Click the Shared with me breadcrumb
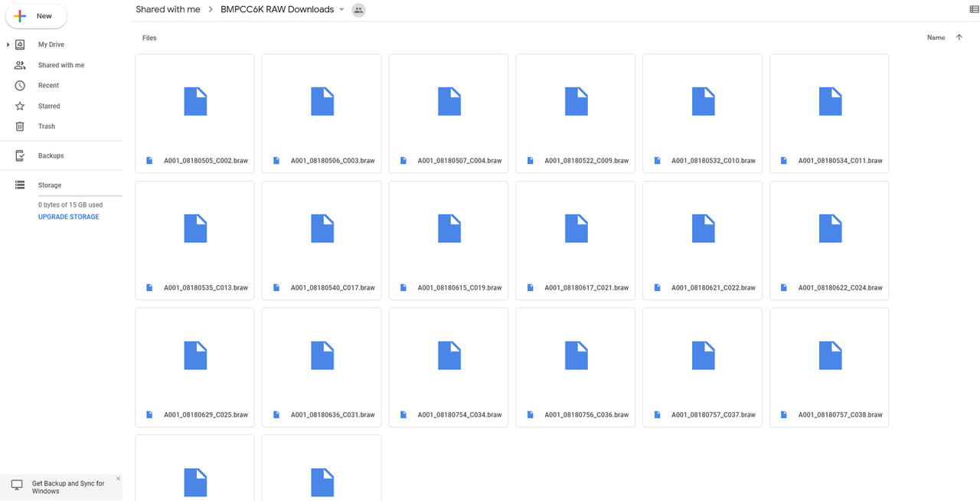Image resolution: width=980 pixels, height=501 pixels. [x=168, y=9]
